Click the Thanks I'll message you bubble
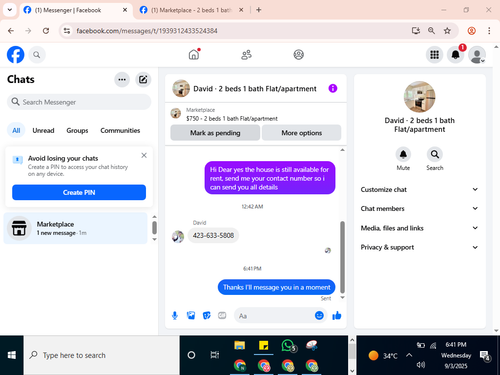The height and width of the screenshot is (375, 500). point(276,287)
